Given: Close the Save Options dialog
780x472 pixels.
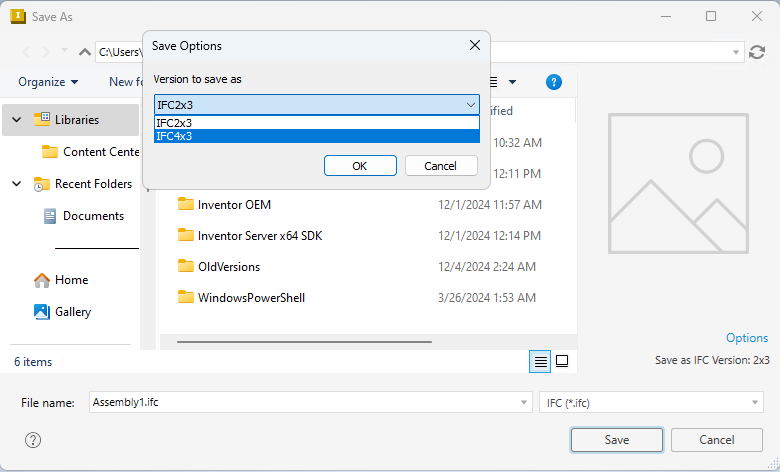Looking at the screenshot, I should tap(474, 45).
